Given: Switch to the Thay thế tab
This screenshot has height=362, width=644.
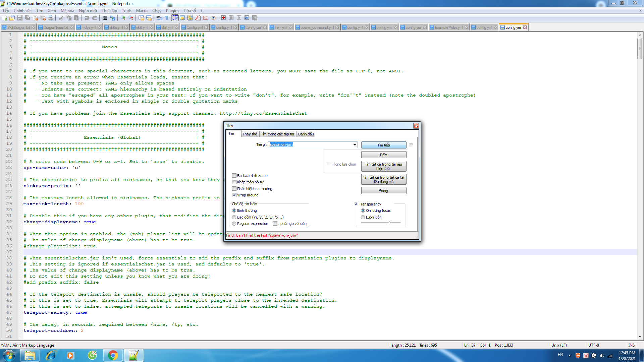Looking at the screenshot, I should coord(250,134).
